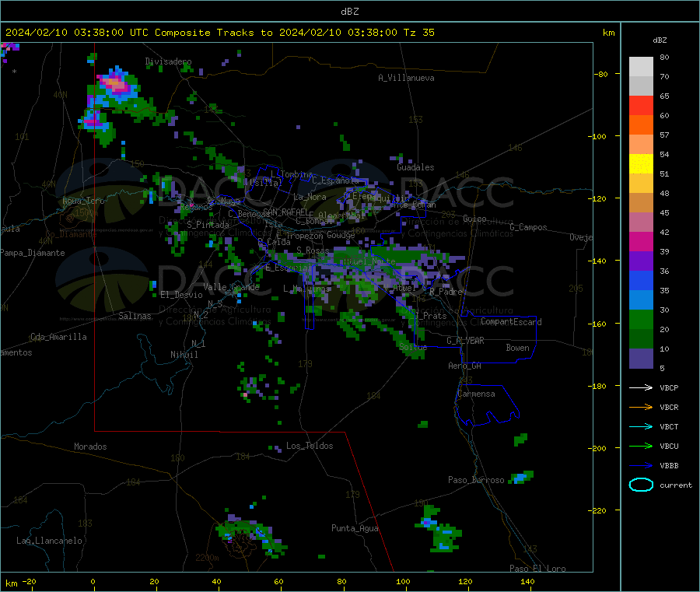Select the 80 dBZ light gray swatch
The width and height of the screenshot is (700, 592).
coord(641,67)
